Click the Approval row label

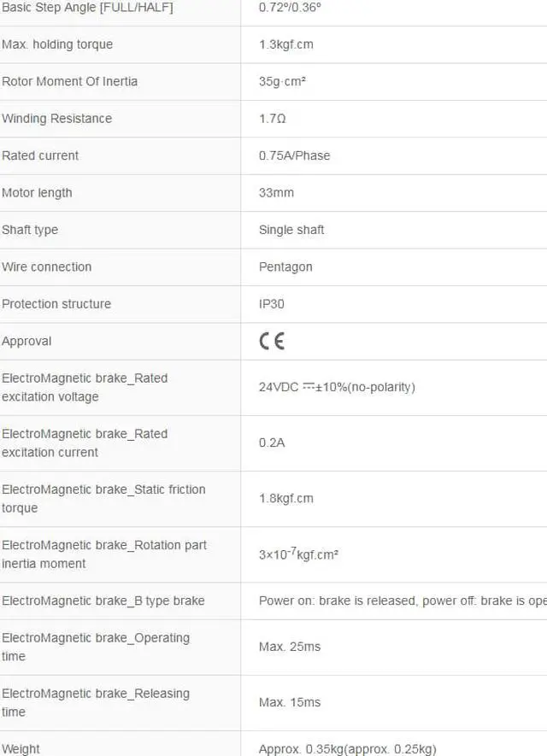click(x=26, y=341)
